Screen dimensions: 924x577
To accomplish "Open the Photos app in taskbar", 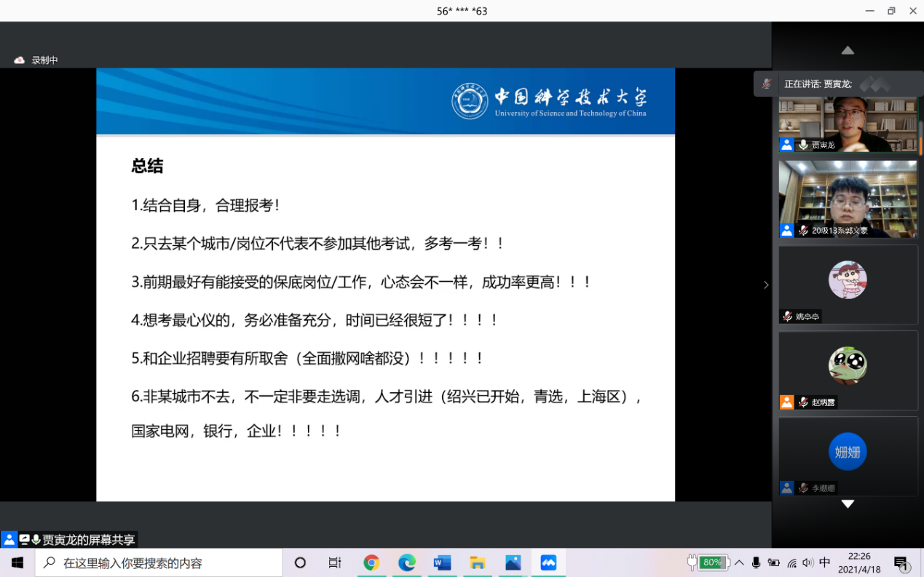I will pyautogui.click(x=513, y=562).
